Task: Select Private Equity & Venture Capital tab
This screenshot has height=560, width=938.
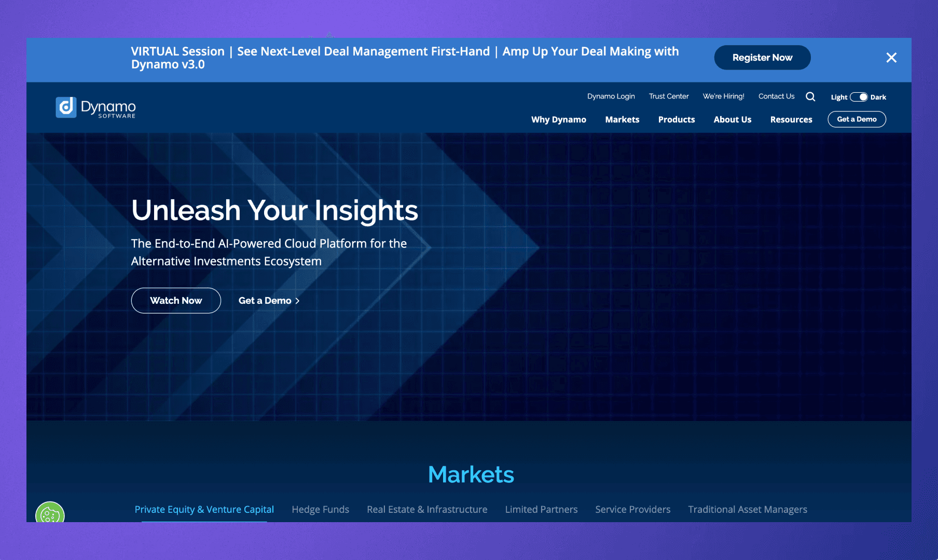Action: [204, 510]
